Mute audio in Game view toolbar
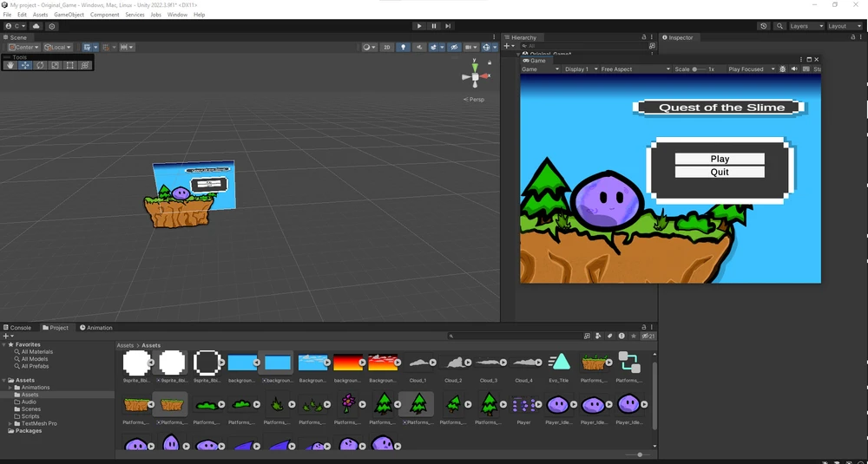The height and width of the screenshot is (464, 868). 794,69
